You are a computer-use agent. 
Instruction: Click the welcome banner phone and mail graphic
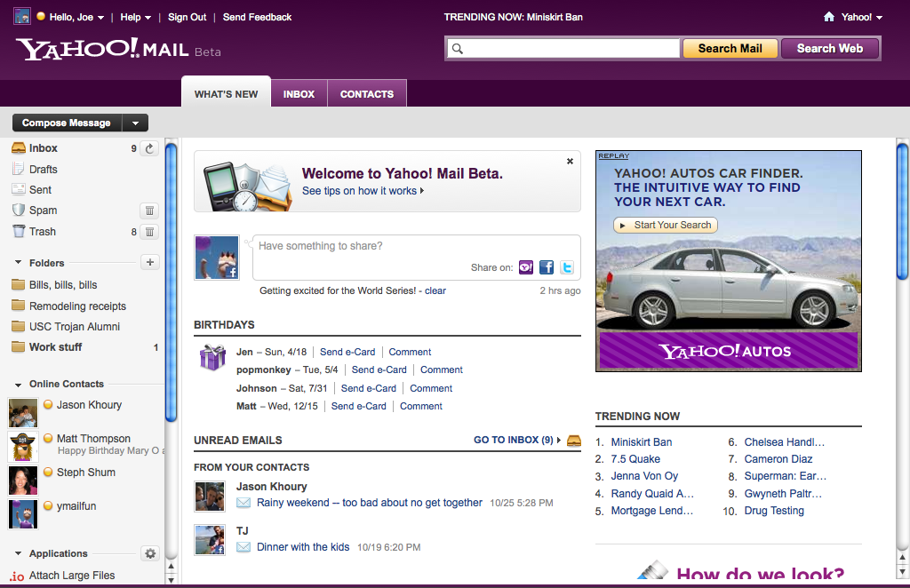[x=247, y=187]
